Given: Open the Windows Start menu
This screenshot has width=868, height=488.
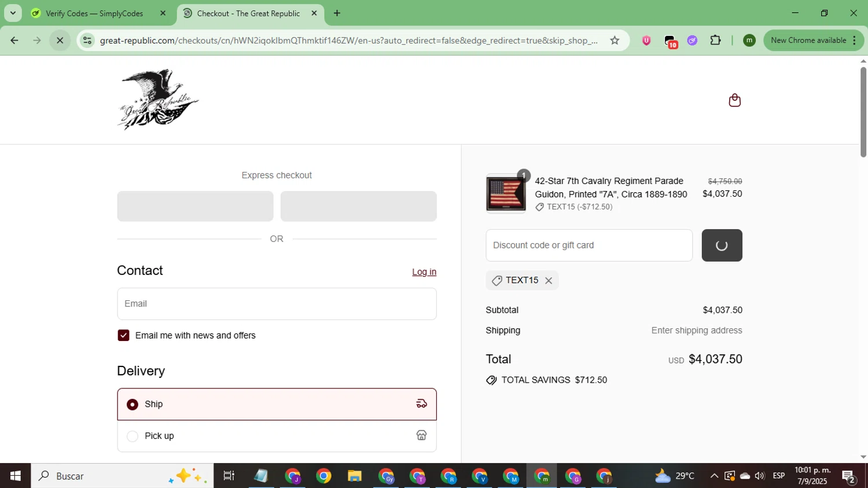Looking at the screenshot, I should point(15,476).
